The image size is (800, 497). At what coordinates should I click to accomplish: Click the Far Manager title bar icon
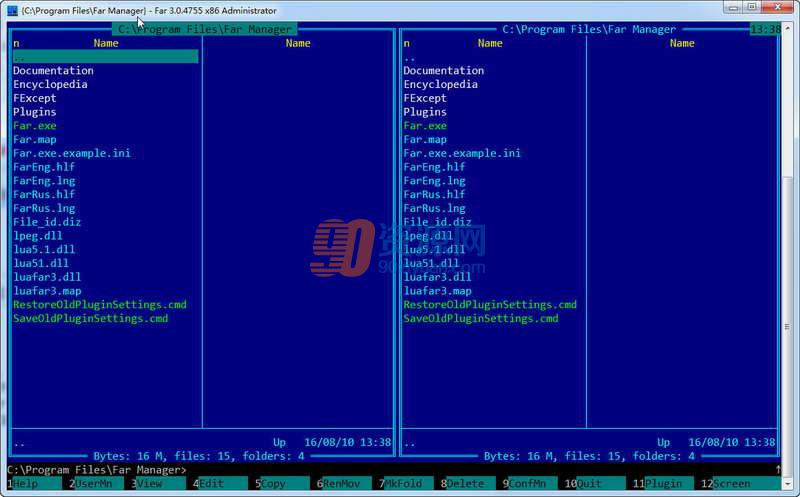[x=12, y=10]
